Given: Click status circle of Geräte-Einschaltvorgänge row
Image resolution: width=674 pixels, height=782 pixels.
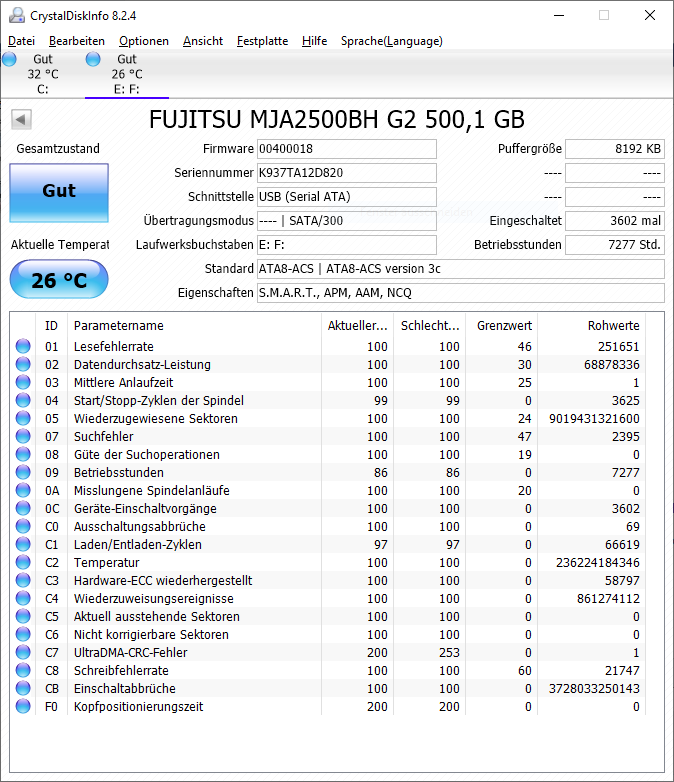Looking at the screenshot, I should coord(23,508).
